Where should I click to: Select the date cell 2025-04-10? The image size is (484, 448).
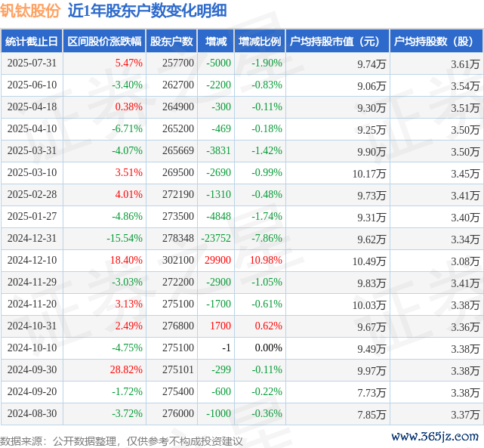point(32,128)
